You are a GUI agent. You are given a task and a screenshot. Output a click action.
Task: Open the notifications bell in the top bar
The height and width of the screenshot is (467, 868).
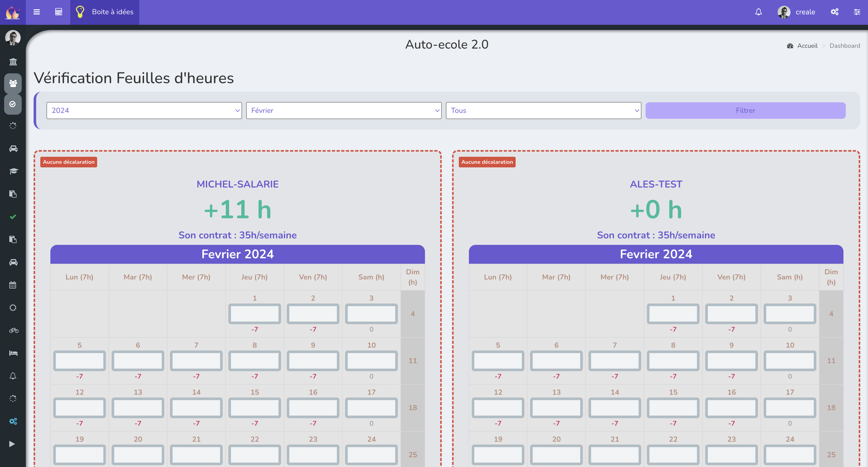tap(758, 12)
